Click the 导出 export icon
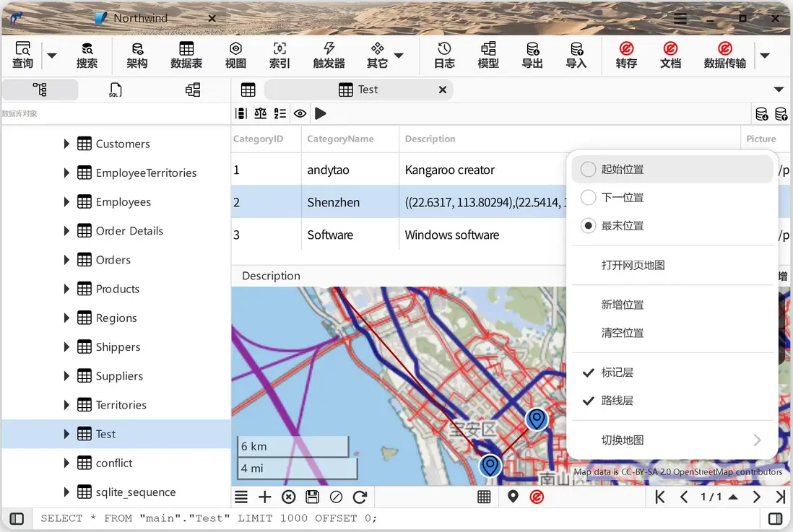Image resolution: width=793 pixels, height=532 pixels. (x=532, y=55)
